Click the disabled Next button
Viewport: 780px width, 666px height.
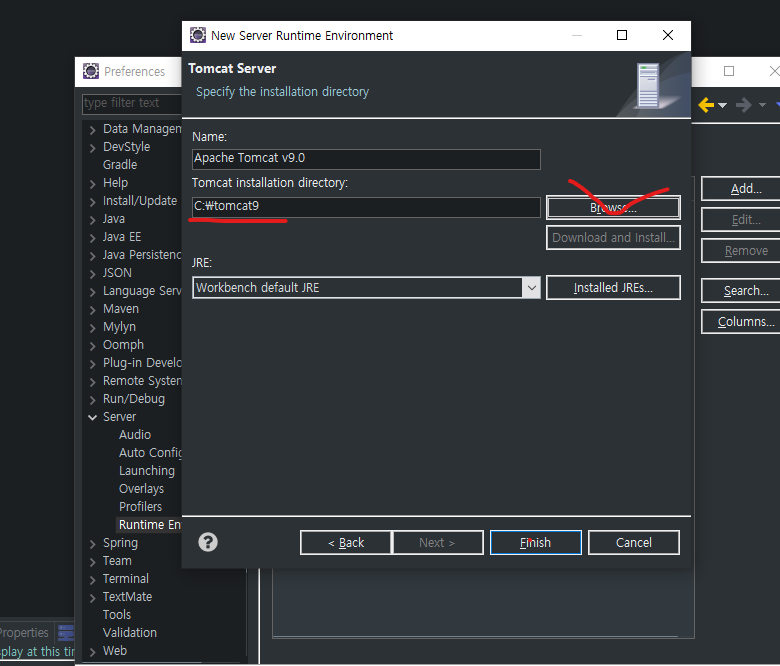[x=438, y=543]
